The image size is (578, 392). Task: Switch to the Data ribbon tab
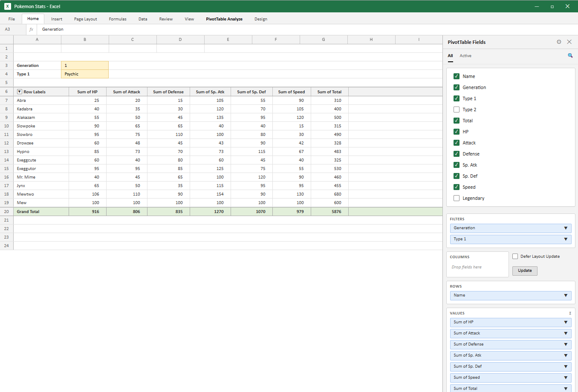143,19
